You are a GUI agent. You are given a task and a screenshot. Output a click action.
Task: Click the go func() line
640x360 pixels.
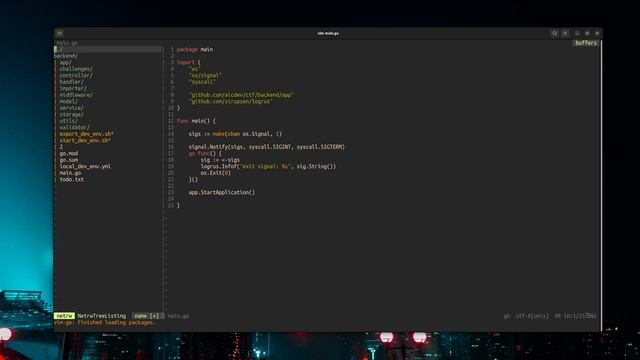click(205, 153)
